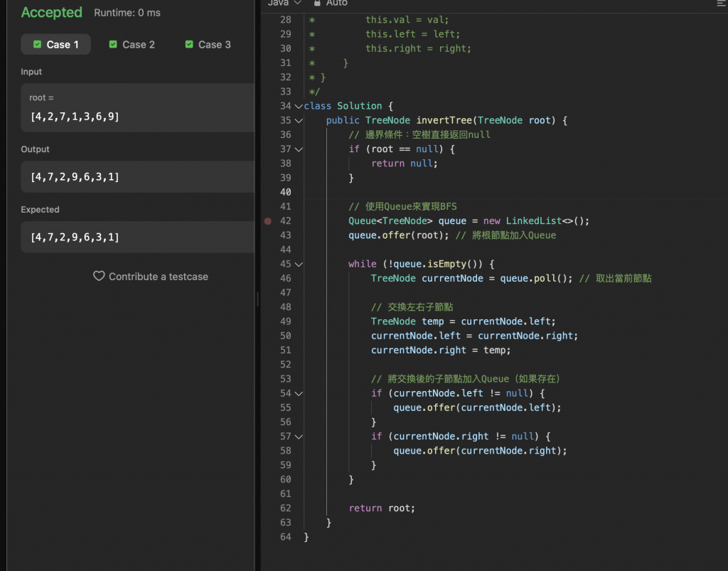Click 'queue.offer(root);' on line 43
728x571 pixels.
399,235
